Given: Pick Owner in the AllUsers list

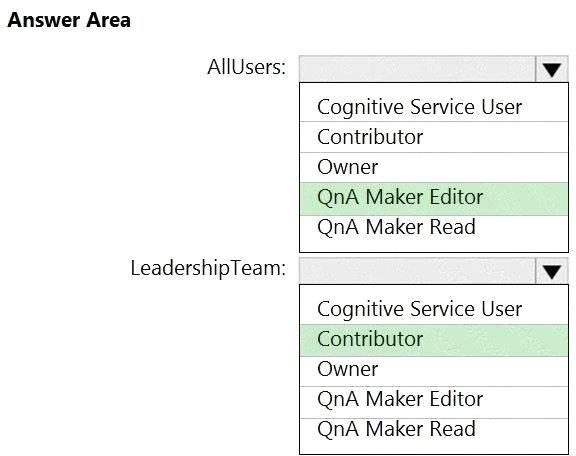Looking at the screenshot, I should [x=434, y=167].
